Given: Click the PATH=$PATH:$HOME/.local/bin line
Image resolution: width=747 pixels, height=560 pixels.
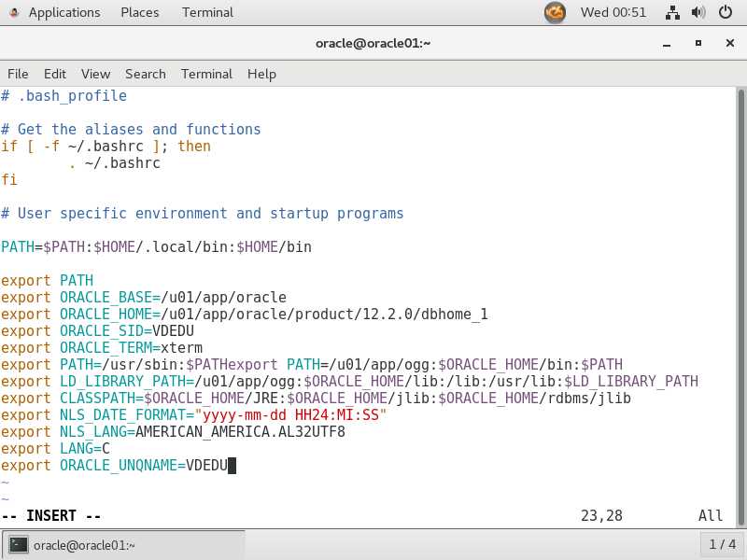Looking at the screenshot, I should coord(156,246).
